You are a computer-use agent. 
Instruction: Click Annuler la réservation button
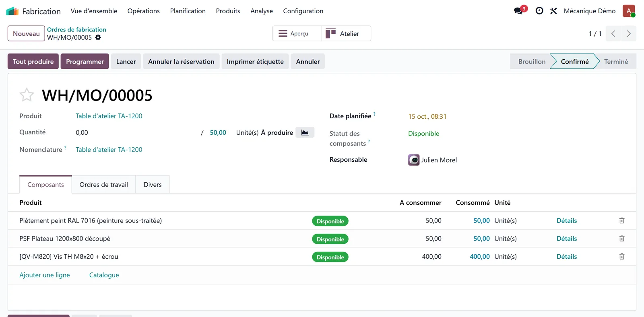tap(181, 62)
